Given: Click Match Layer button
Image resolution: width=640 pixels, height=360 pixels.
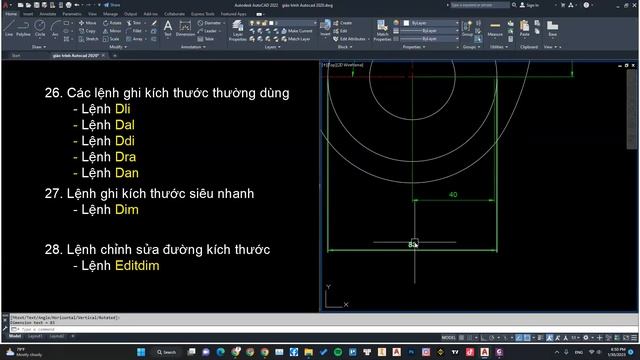Looking at the screenshot, I should point(296,39).
